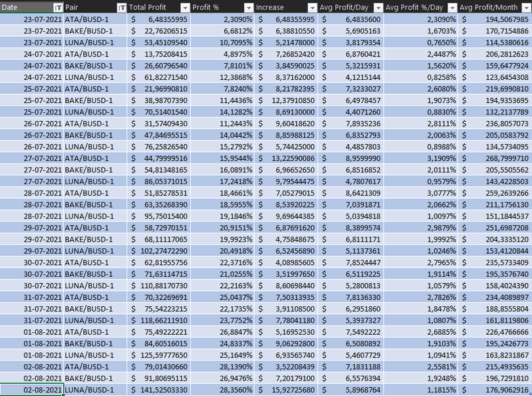
Task: Select Profit % cell 25,0437%
Action: tap(222, 297)
